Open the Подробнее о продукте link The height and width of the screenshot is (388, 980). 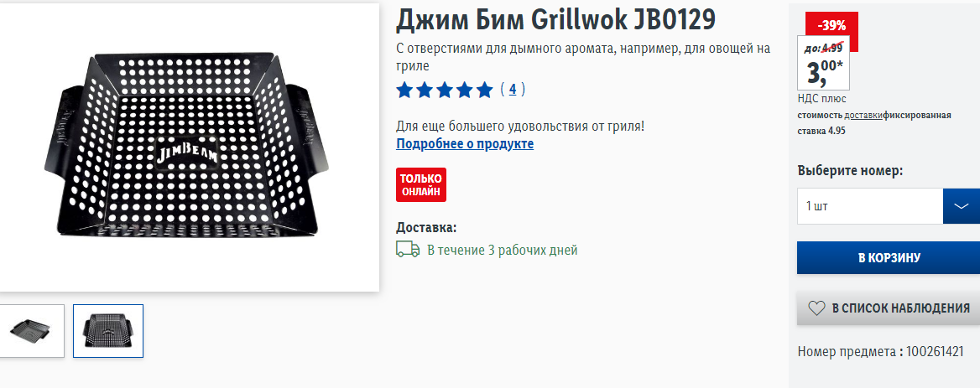(465, 144)
